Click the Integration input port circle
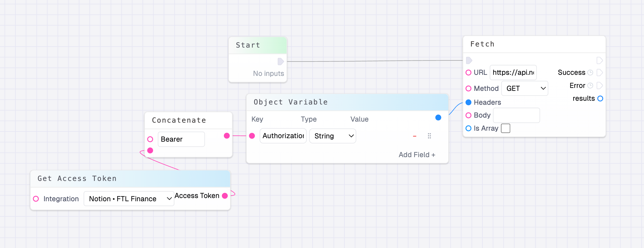 point(36,199)
